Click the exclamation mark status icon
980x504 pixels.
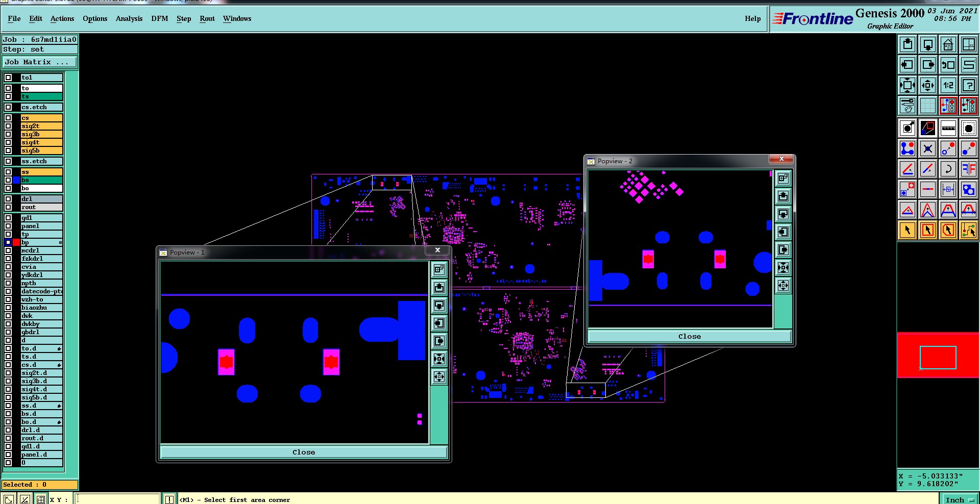pos(169,499)
